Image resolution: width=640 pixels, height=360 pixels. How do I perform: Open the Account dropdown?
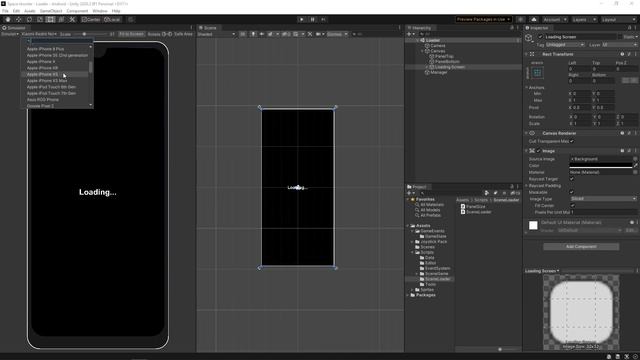click(x=554, y=20)
